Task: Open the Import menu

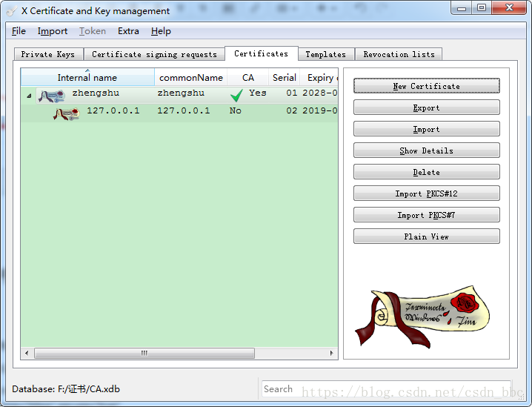Action: tap(53, 31)
